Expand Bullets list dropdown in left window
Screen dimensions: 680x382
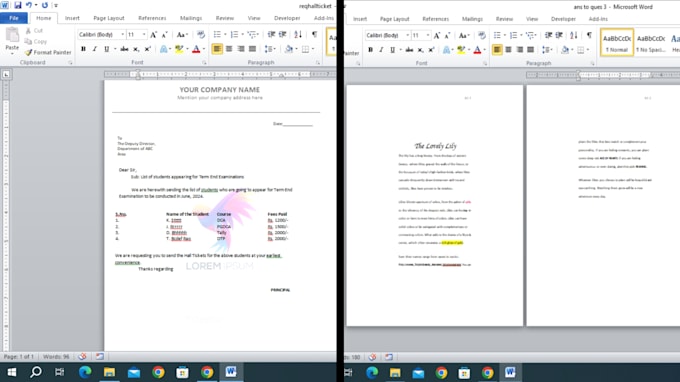(x=225, y=34)
